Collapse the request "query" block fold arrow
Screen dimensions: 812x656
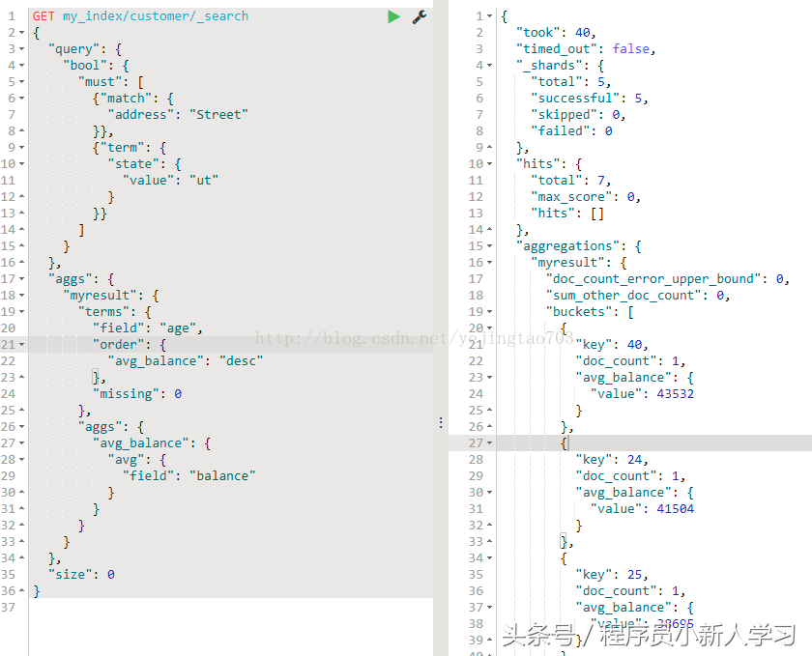[21, 49]
